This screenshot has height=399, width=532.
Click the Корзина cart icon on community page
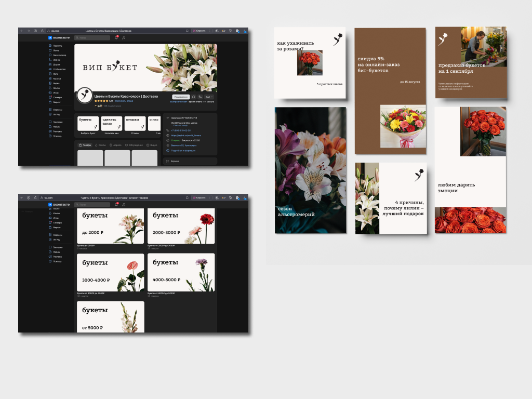(168, 161)
